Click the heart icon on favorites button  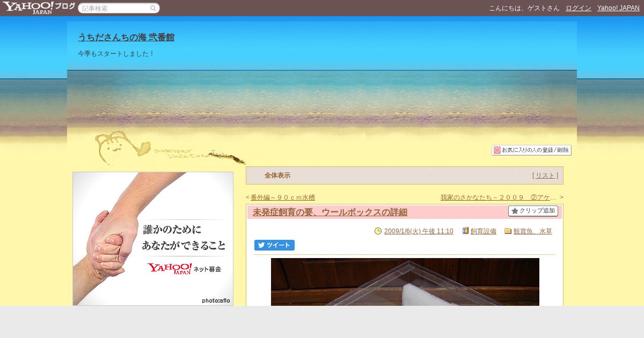(x=497, y=150)
